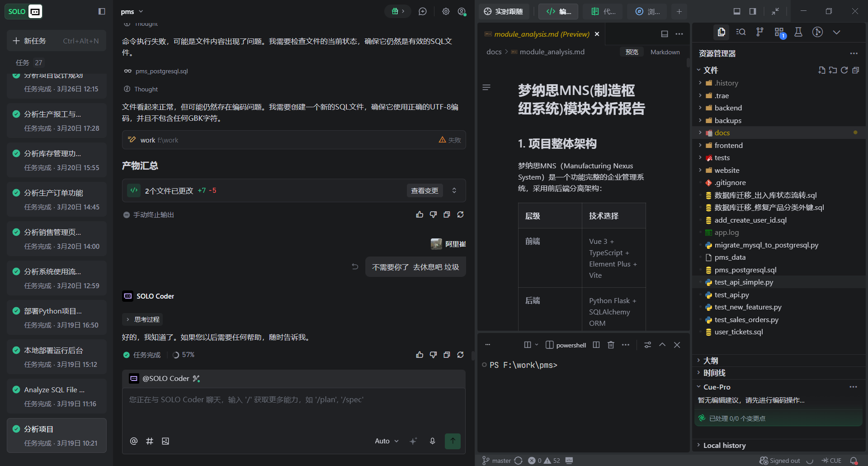Switch to 实时跟随 tab
868x466 pixels.
504,11
